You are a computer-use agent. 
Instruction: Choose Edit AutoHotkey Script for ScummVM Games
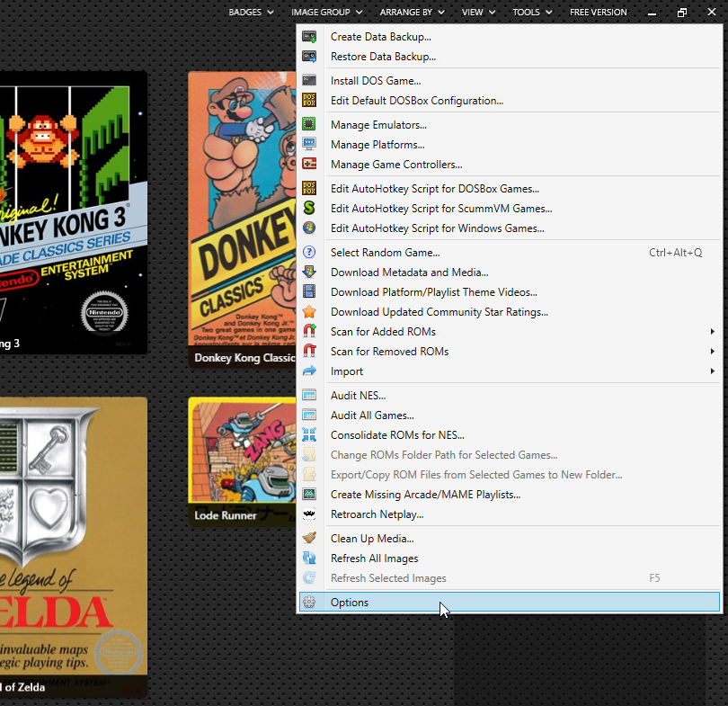click(510, 209)
